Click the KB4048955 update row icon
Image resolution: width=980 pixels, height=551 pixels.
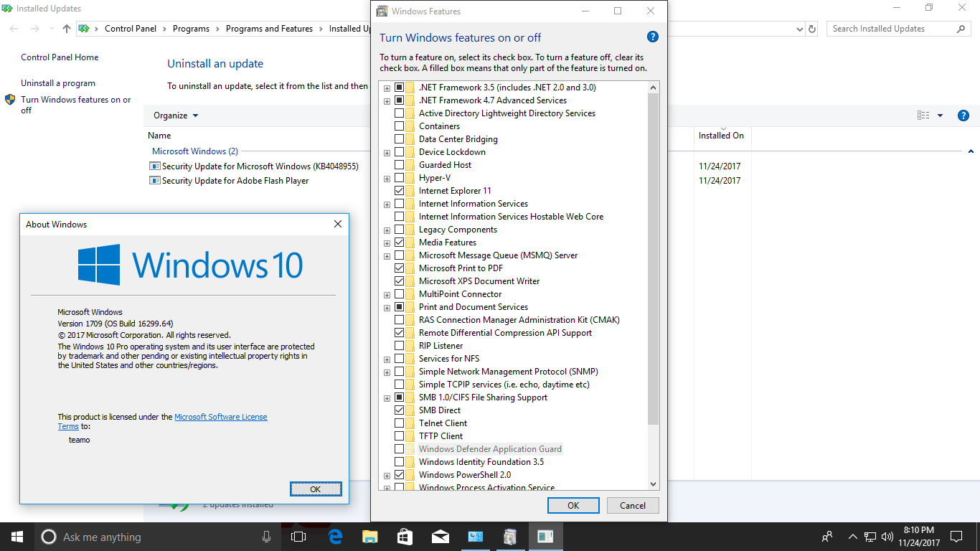tap(154, 166)
